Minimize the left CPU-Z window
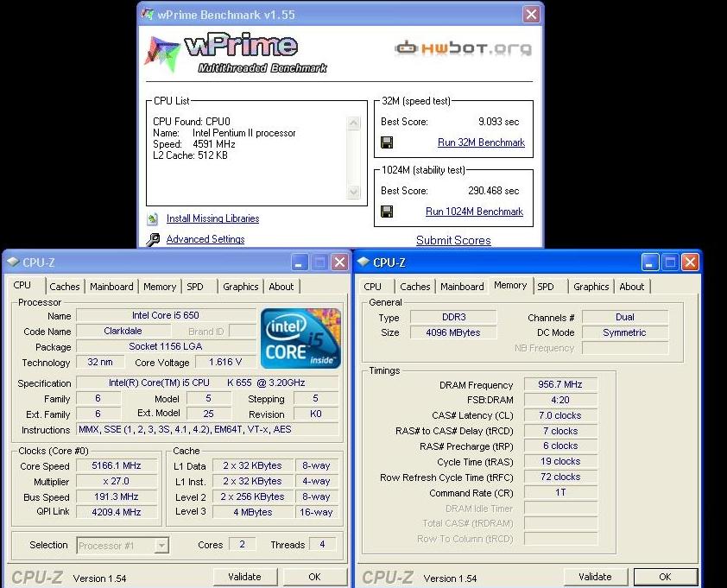 [x=299, y=262]
